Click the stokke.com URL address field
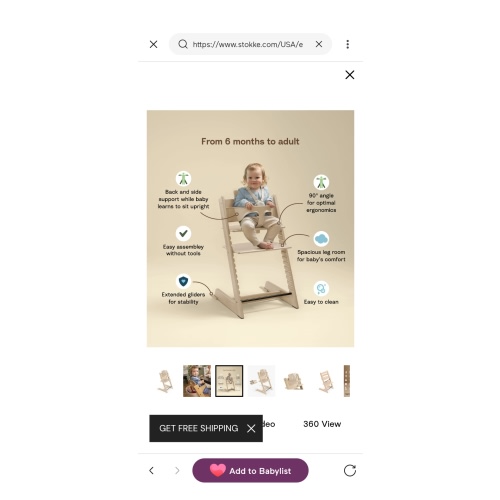Screen dimensions: 500x500 [248, 44]
